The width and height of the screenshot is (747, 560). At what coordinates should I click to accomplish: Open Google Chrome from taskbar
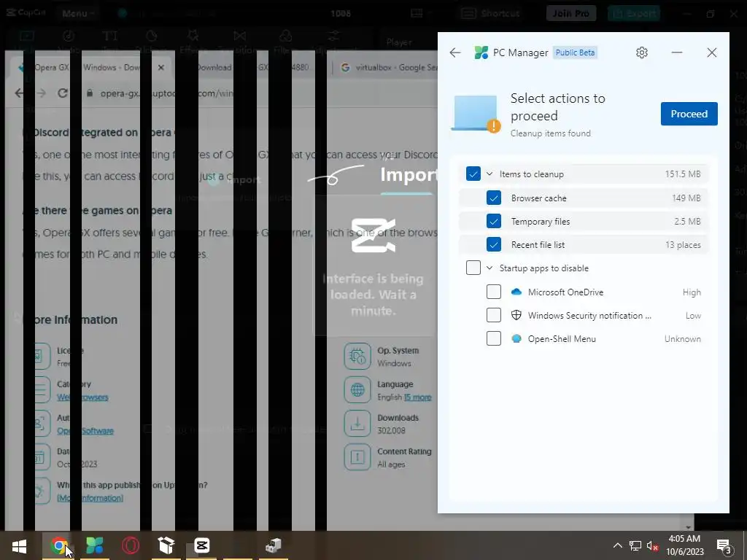coord(58,545)
